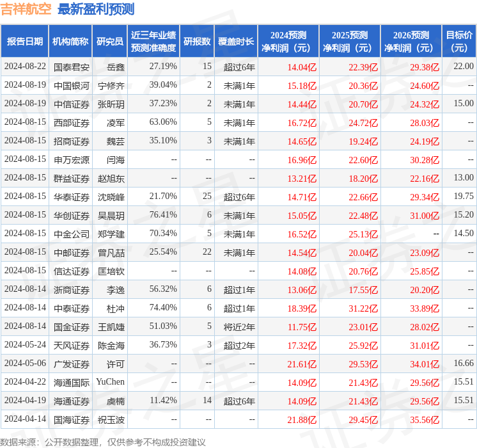
Task: Click the 机构简称 column header
Action: click(x=70, y=41)
